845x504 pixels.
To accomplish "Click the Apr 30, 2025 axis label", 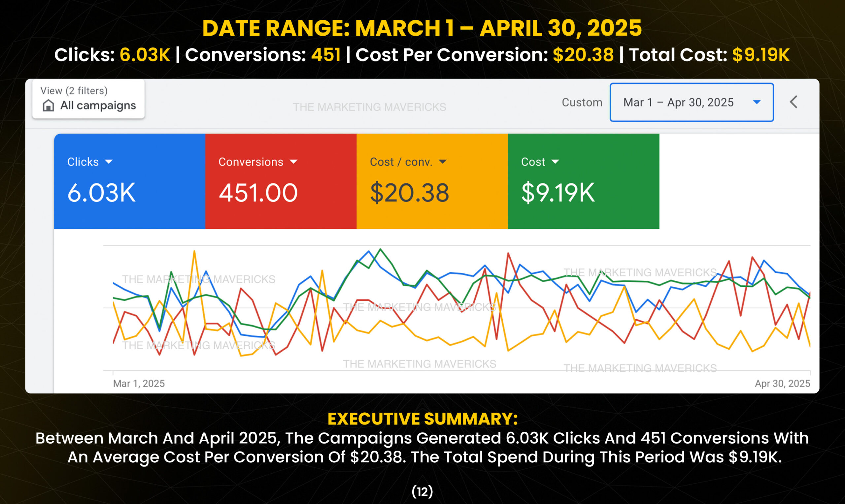I will click(x=783, y=383).
